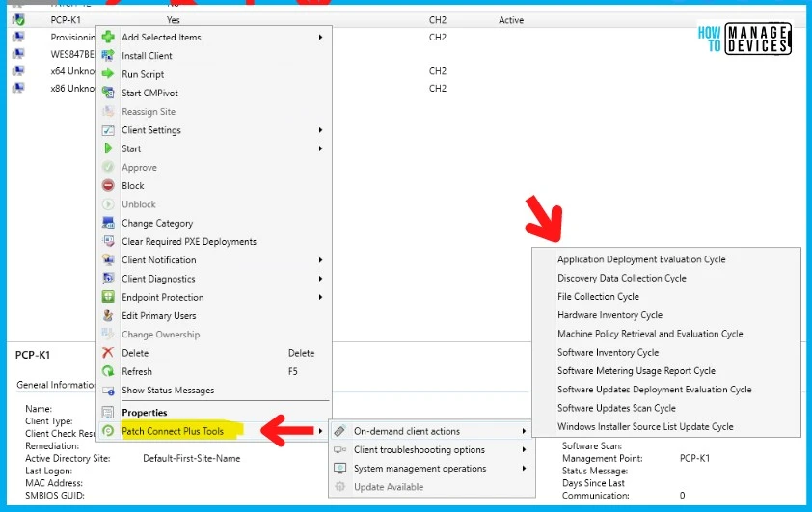The image size is (812, 512).
Task: Click the Patch Connect Plus Tools icon
Action: pyautogui.click(x=108, y=431)
